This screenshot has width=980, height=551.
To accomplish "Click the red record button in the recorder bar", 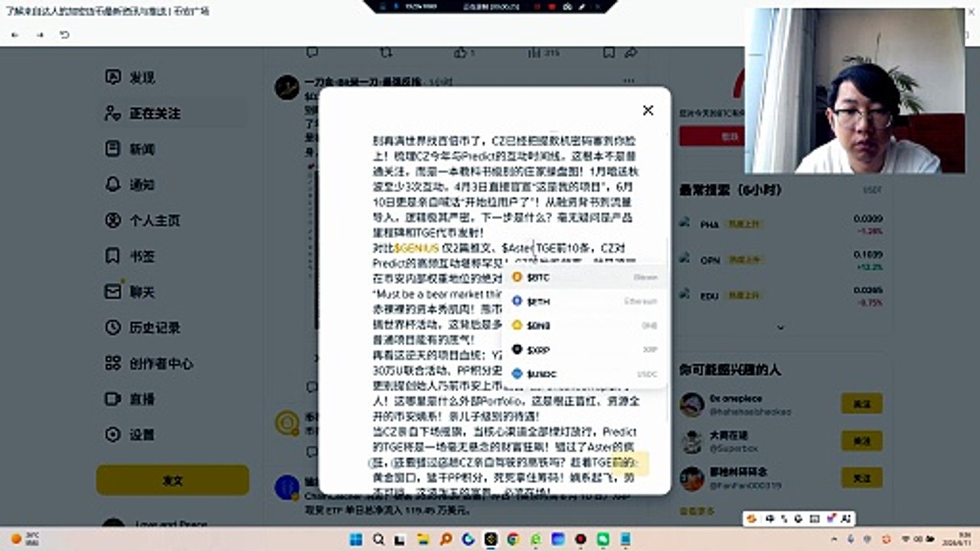I will point(551,6).
